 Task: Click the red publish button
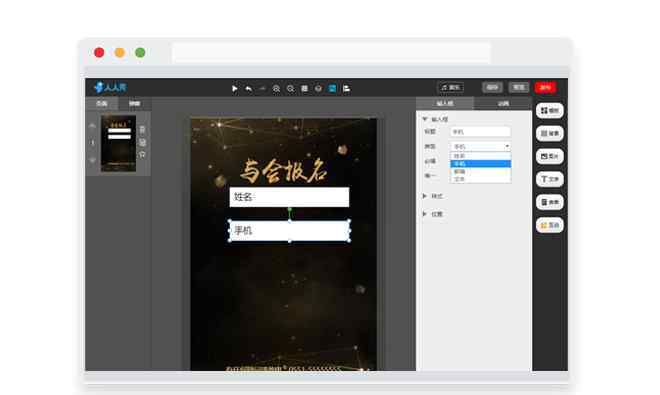(x=546, y=88)
